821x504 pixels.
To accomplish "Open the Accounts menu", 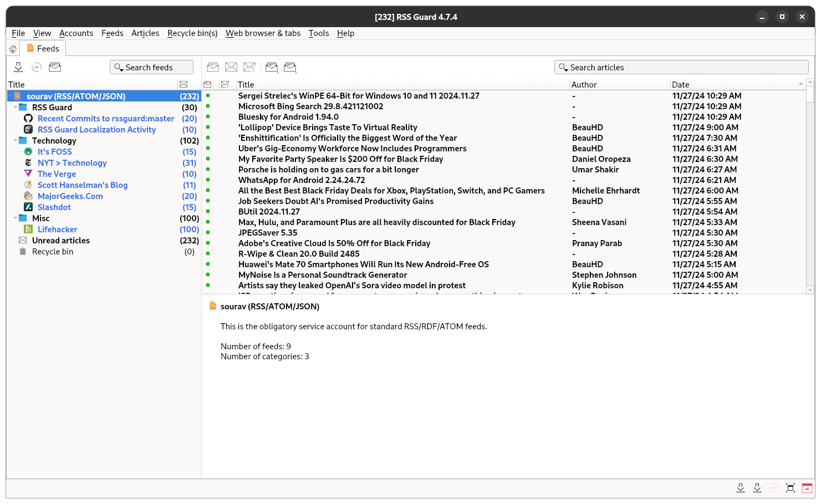I will tap(76, 33).
